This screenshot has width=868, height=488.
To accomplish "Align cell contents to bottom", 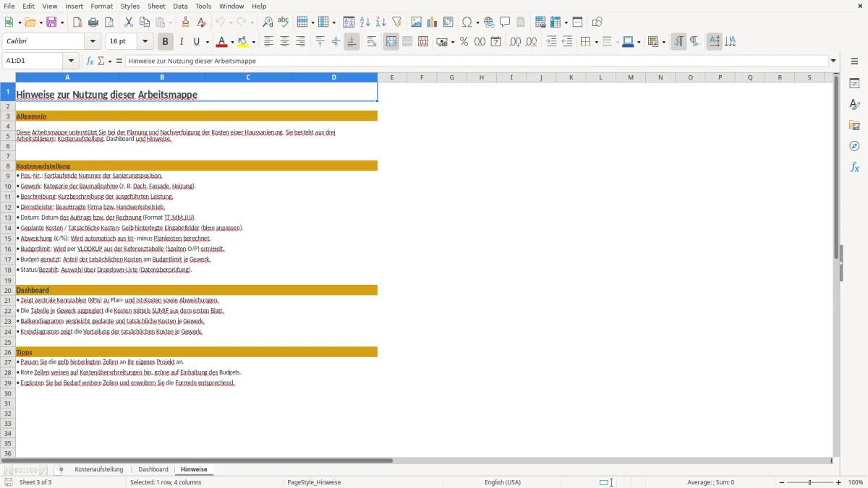I will (352, 42).
